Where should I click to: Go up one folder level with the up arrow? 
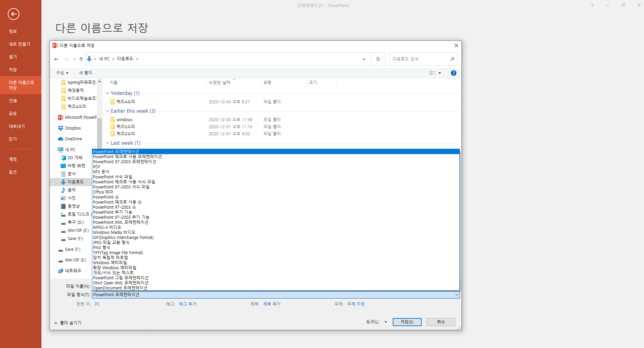[81, 59]
